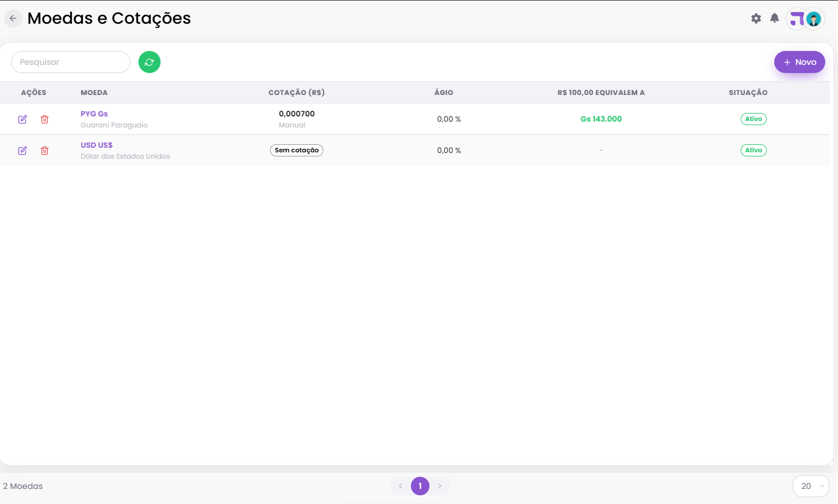The width and height of the screenshot is (838, 504).
Task: Click the 2 Moedas count label
Action: pos(23,486)
